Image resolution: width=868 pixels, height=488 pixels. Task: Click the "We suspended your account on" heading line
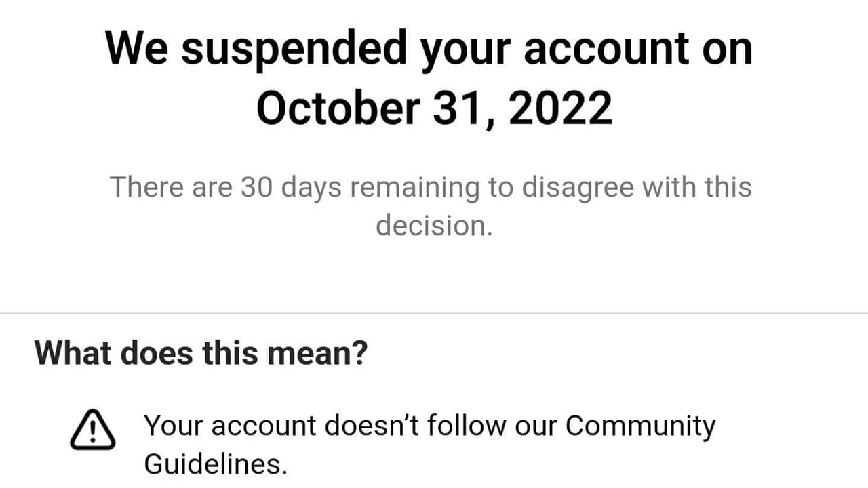click(429, 49)
